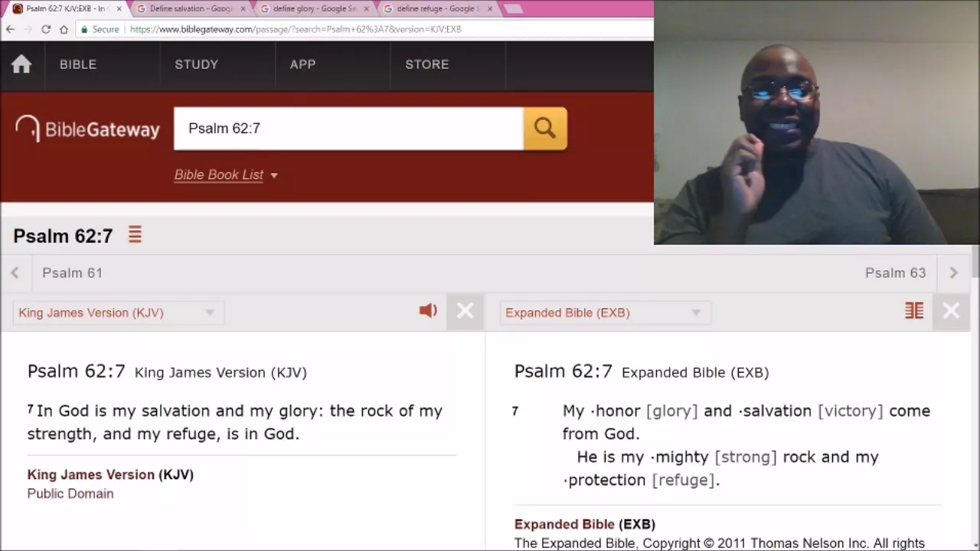Image resolution: width=980 pixels, height=551 pixels.
Task: Click Expanded Bible (EXB) footer link
Action: pos(585,524)
